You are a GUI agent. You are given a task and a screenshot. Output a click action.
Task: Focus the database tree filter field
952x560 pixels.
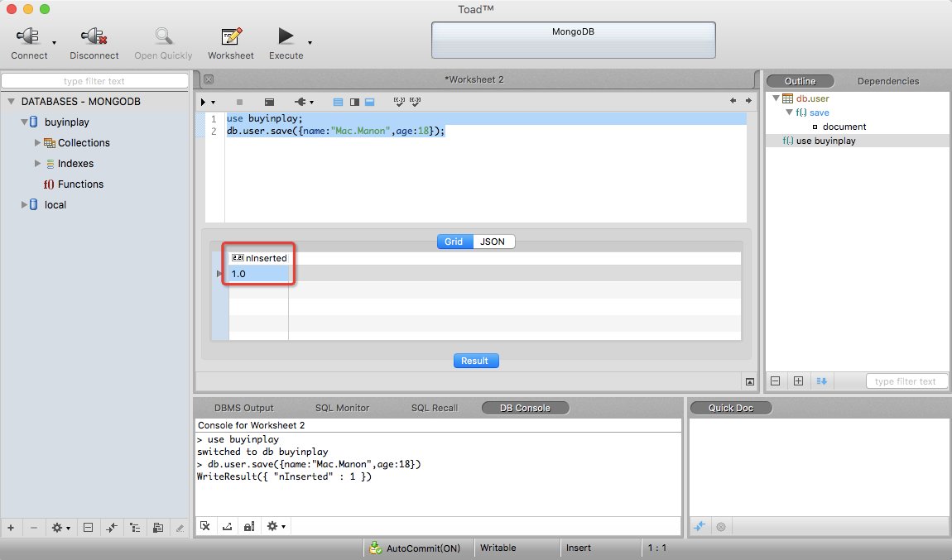pyautogui.click(x=94, y=81)
